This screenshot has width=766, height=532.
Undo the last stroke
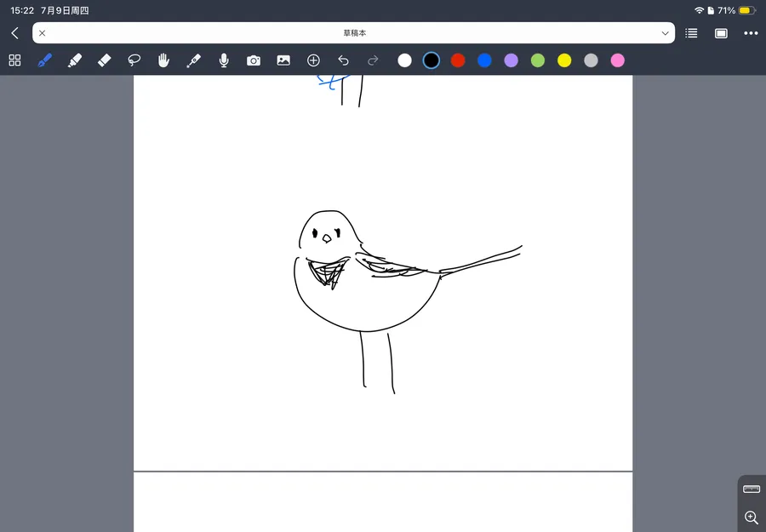pos(344,60)
